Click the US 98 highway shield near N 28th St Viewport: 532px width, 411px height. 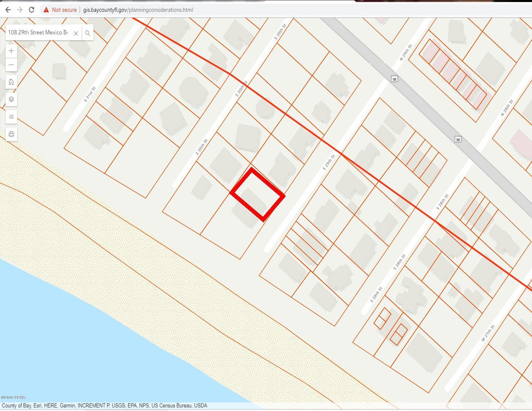(458, 139)
